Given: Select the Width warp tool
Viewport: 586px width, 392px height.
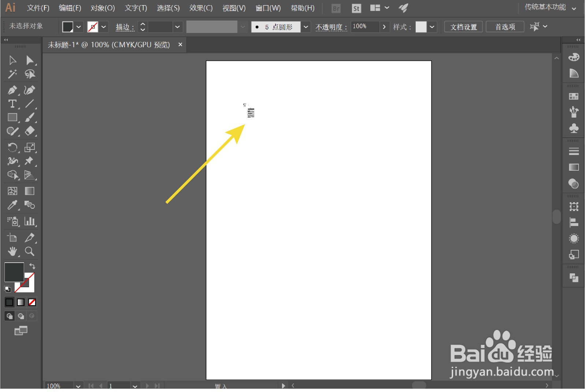Looking at the screenshot, I should [12, 161].
